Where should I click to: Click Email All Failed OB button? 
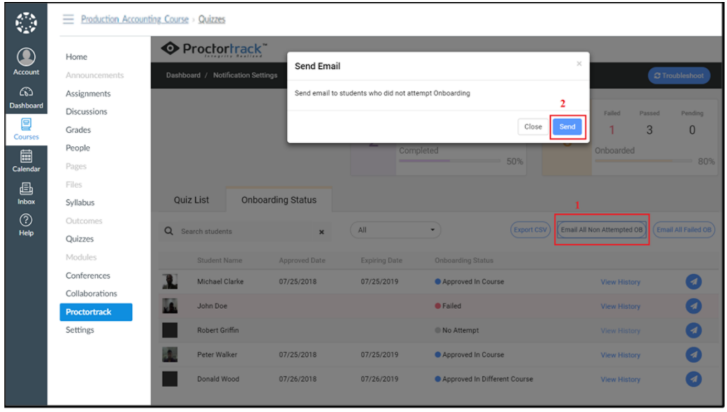pos(684,229)
